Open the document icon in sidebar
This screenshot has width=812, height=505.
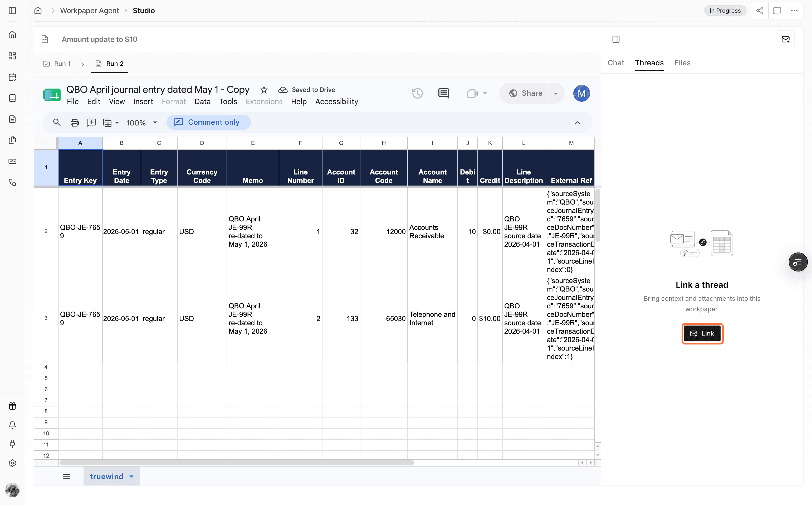[x=12, y=119]
